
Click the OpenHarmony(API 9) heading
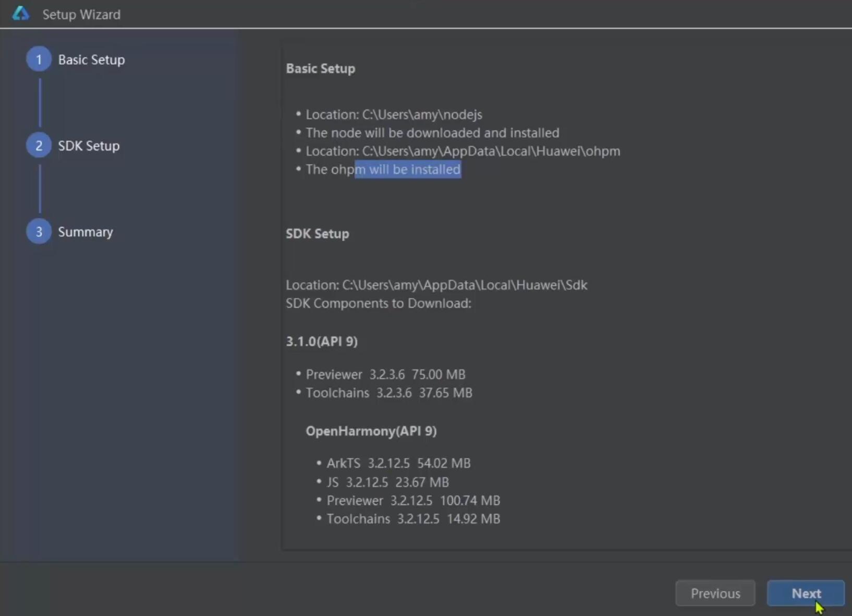371,431
